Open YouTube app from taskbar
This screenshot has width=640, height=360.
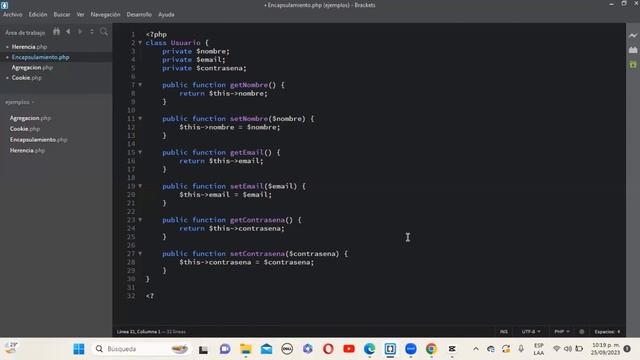pyautogui.click(x=349, y=349)
